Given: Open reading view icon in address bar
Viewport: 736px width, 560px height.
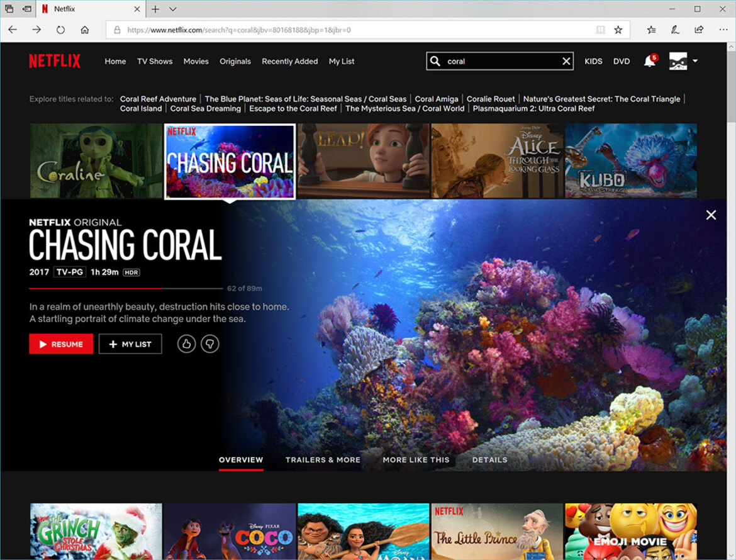Looking at the screenshot, I should pos(600,30).
